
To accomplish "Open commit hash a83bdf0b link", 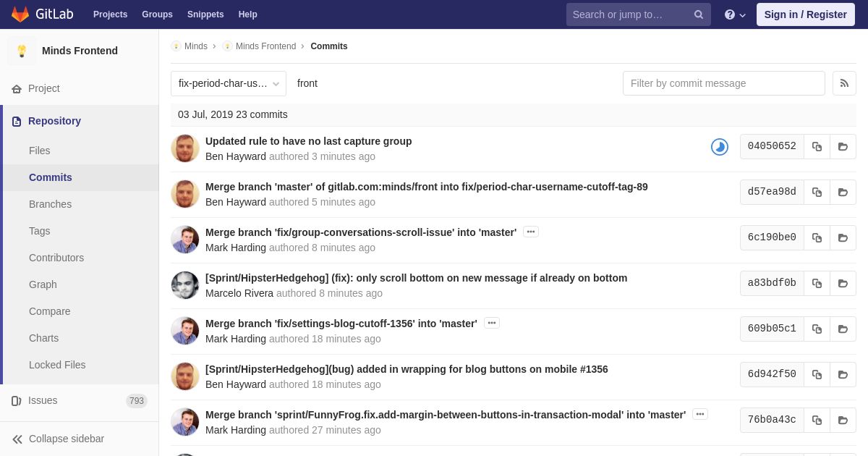I will tap(772, 283).
